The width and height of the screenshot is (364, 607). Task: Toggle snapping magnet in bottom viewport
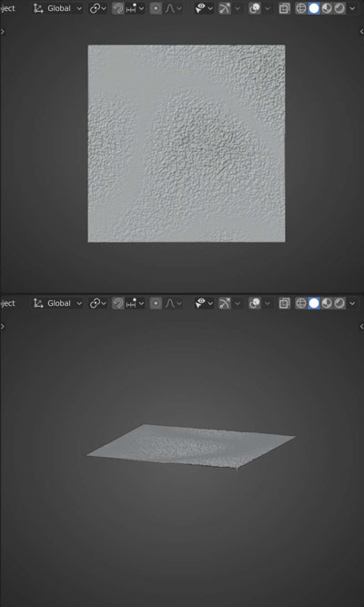tap(117, 303)
